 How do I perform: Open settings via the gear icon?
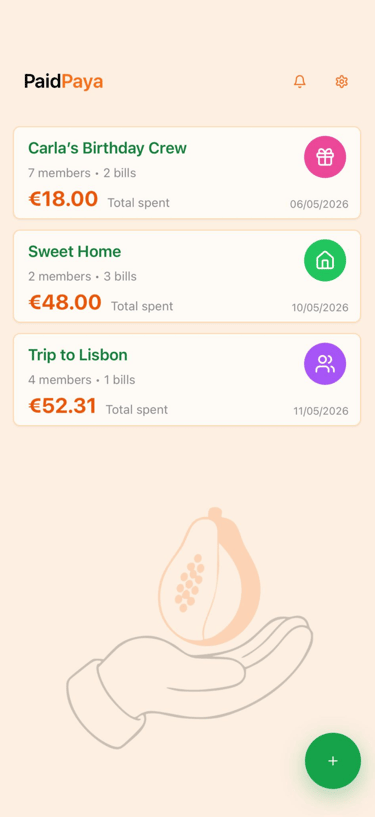[x=342, y=81]
